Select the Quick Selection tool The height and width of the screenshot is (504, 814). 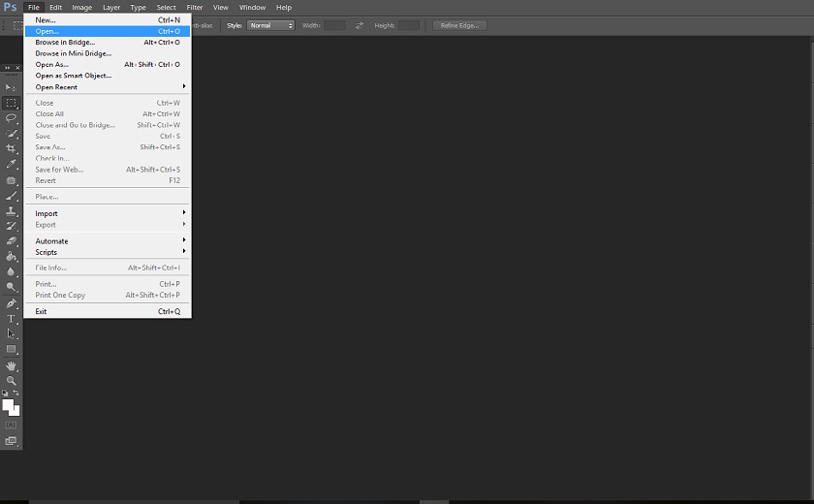[x=11, y=134]
